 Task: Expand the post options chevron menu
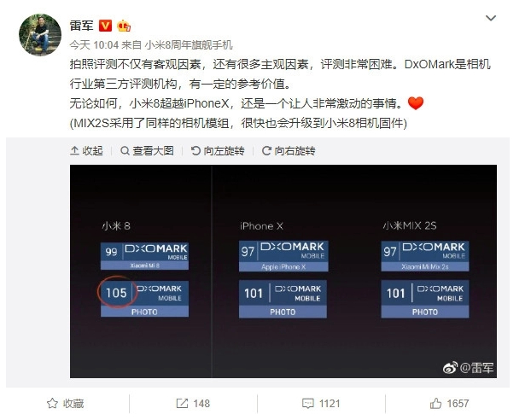point(491,18)
